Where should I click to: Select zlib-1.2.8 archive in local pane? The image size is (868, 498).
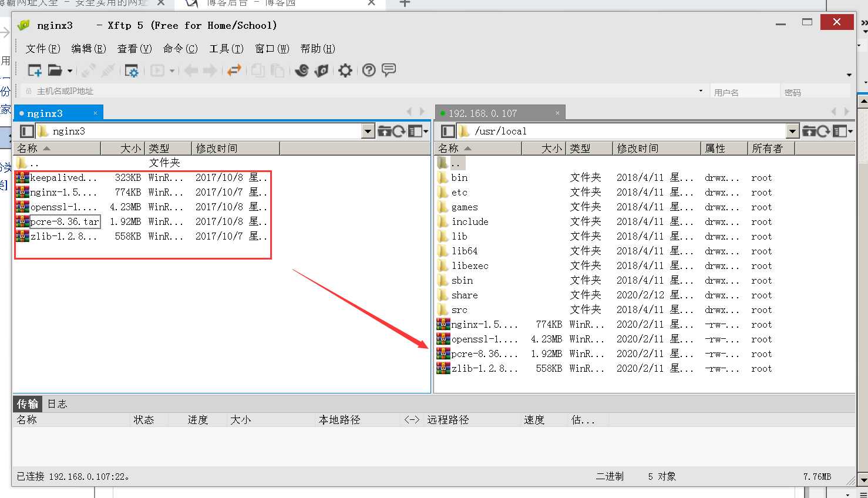pos(57,236)
